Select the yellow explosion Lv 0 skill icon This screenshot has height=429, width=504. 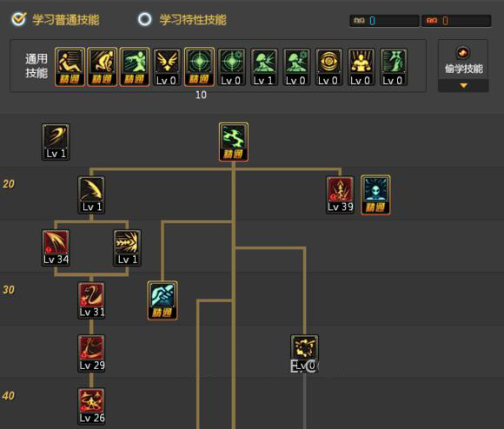304,353
